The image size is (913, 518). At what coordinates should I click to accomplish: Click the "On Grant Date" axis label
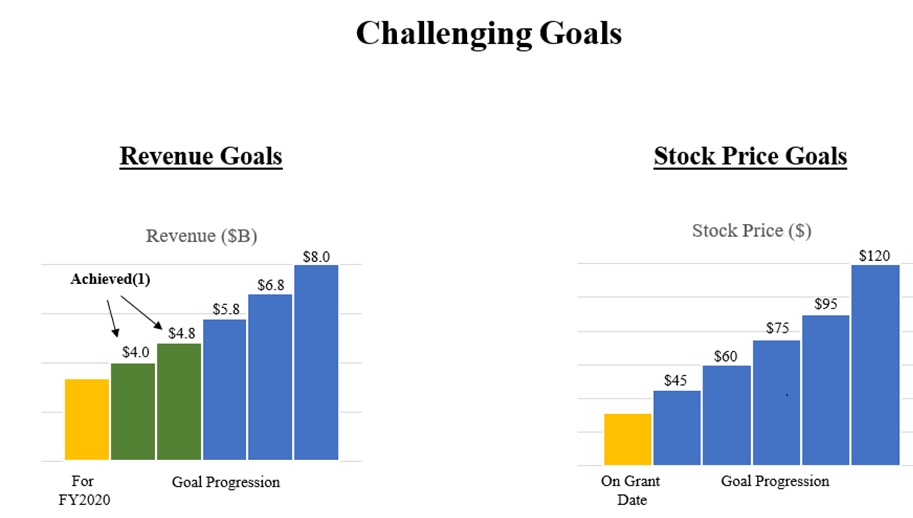pos(630,490)
